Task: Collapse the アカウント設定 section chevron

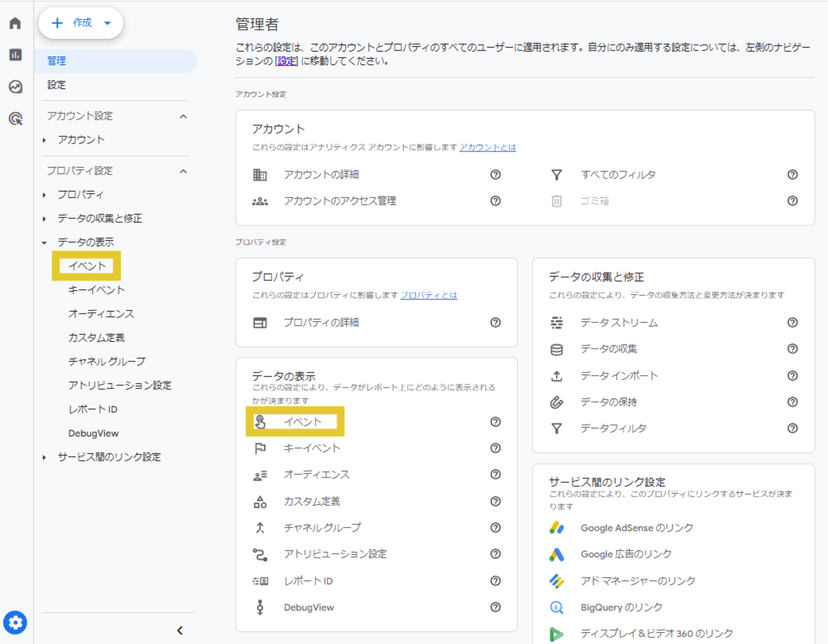Action: coord(183,116)
